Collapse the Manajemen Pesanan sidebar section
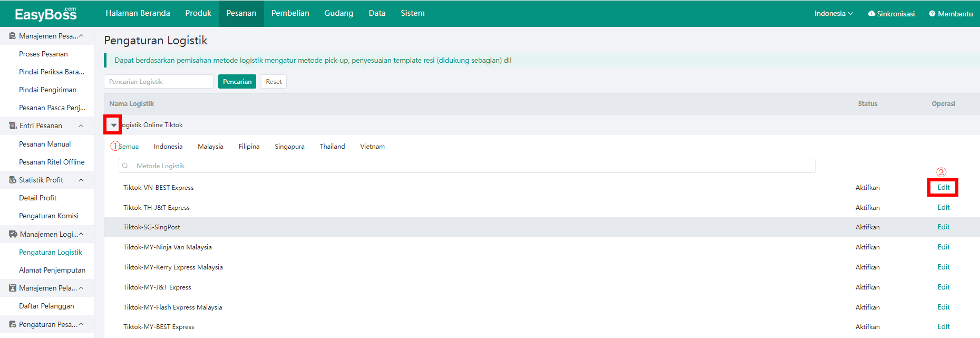Image resolution: width=980 pixels, height=338 pixels. (81, 36)
